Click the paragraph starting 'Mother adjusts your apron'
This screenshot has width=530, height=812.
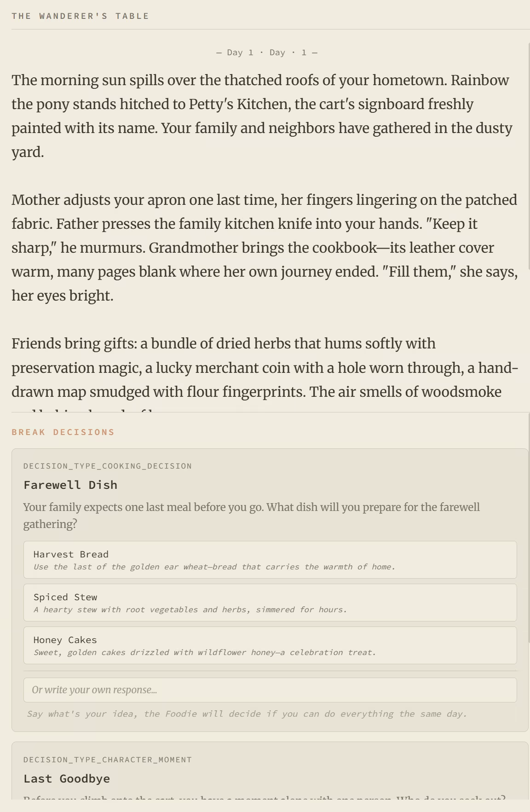click(x=265, y=248)
